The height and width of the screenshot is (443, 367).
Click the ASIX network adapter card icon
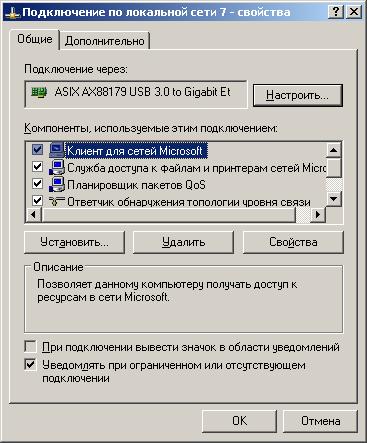39,92
